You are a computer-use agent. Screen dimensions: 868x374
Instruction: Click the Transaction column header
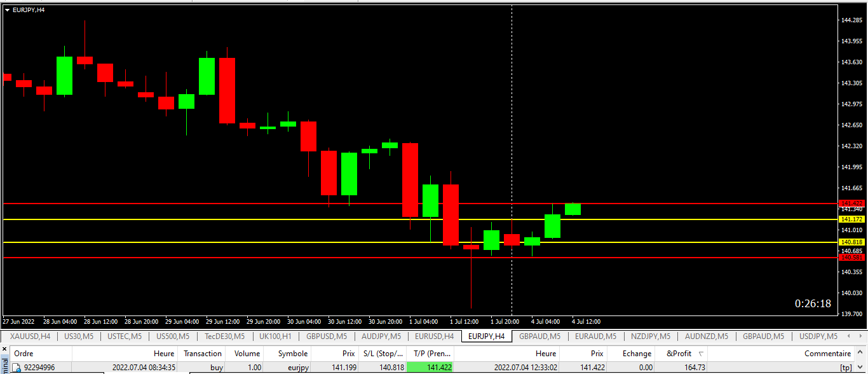(202, 354)
